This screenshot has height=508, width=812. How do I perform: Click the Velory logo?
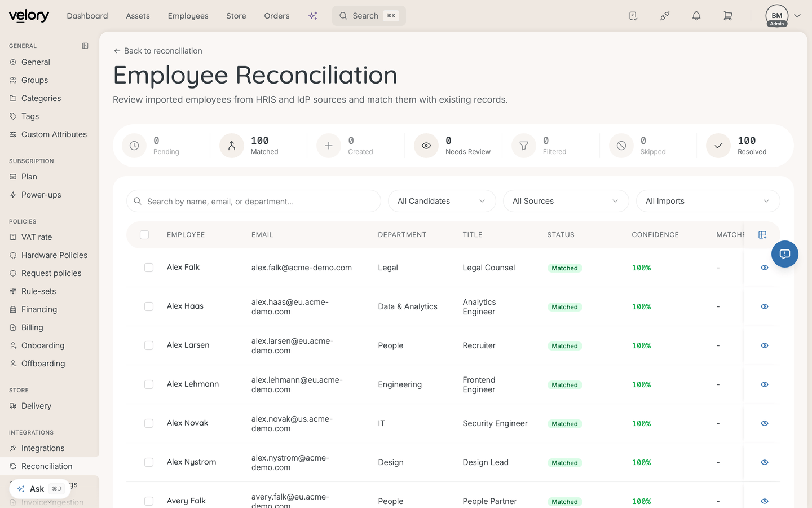pyautogui.click(x=29, y=16)
